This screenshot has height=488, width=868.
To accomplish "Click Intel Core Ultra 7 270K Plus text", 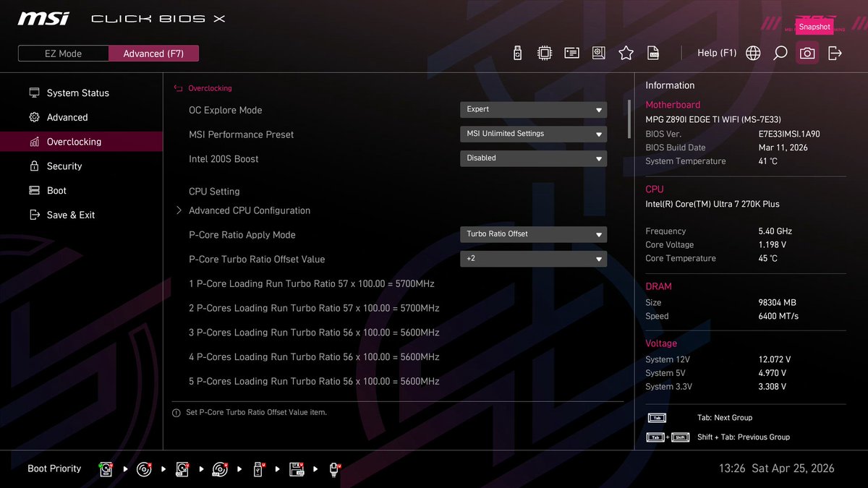I will coord(712,204).
